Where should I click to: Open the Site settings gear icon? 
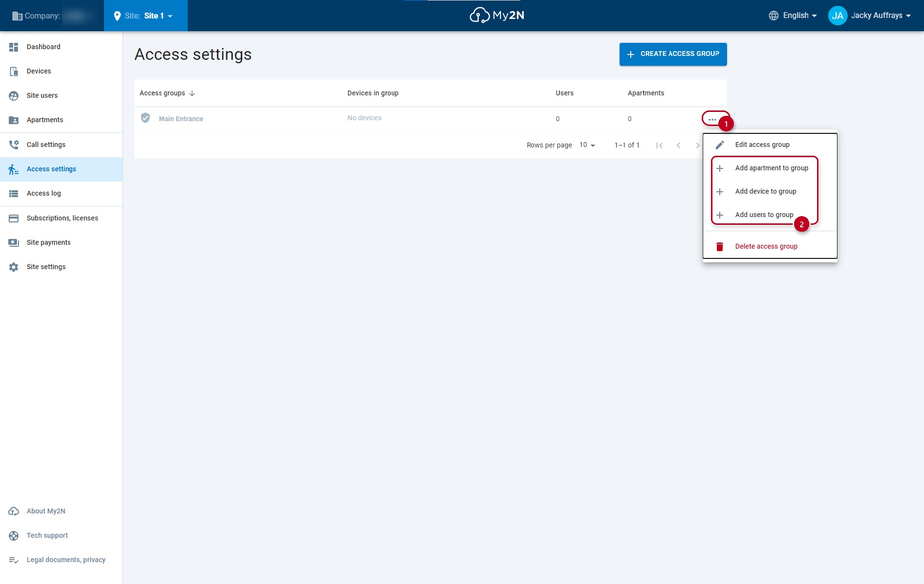tap(14, 267)
